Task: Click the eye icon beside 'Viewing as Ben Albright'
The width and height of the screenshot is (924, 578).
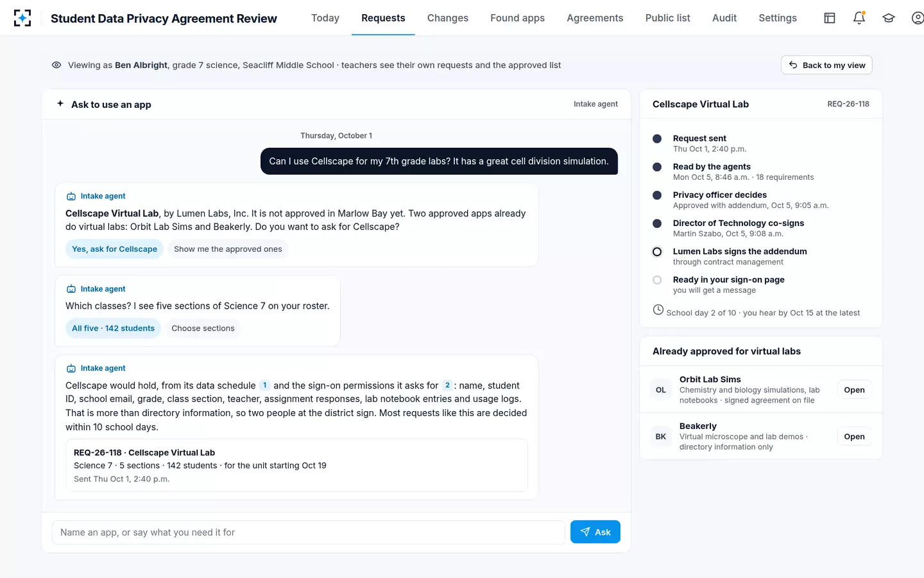Action: pyautogui.click(x=56, y=65)
